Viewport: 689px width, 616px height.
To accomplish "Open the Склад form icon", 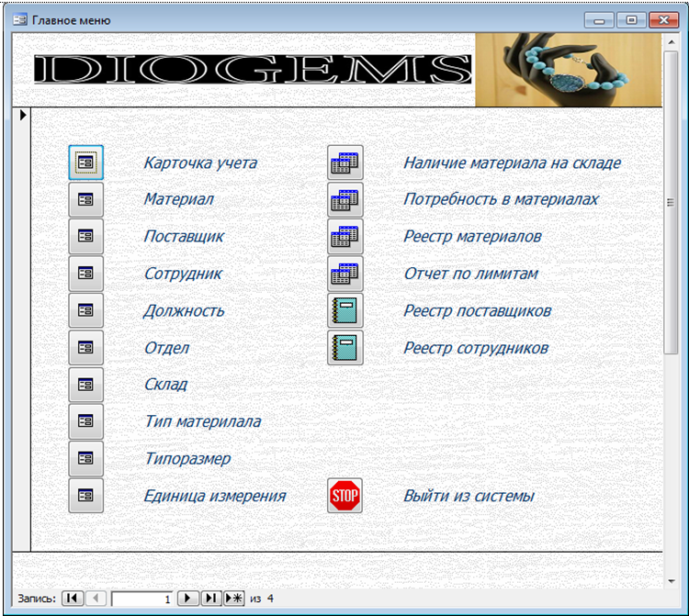I will coord(85,385).
